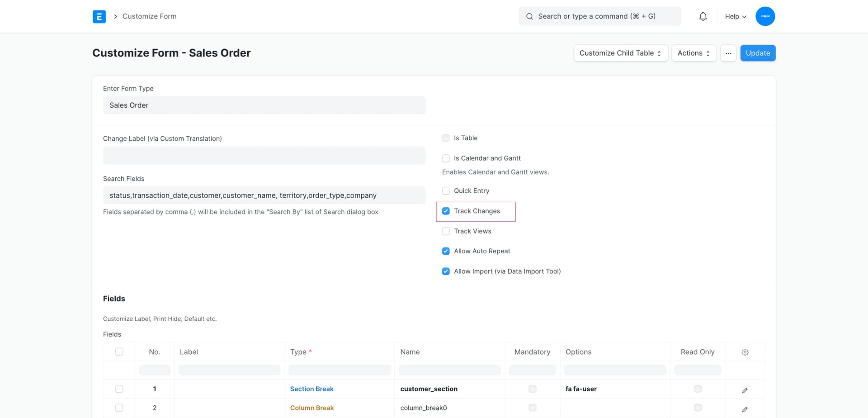Click the Customize Form breadcrumb
Screen dimensions: 868x418
click(149, 16)
